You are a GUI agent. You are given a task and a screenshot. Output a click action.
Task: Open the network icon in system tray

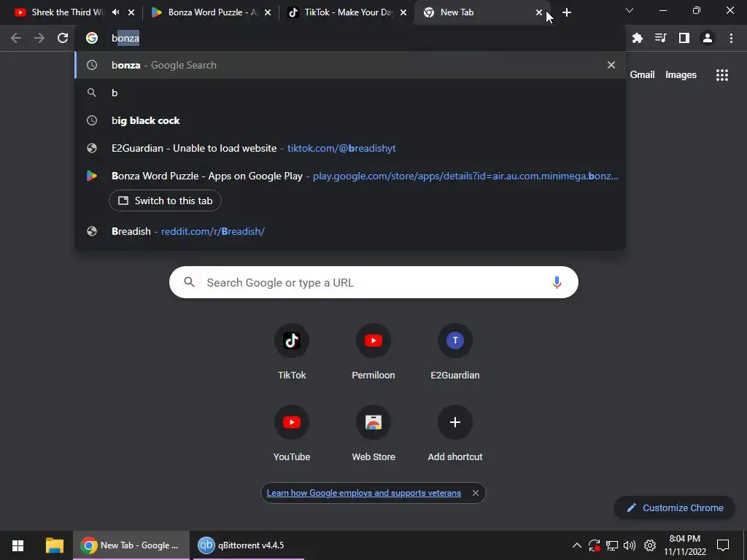pos(612,545)
